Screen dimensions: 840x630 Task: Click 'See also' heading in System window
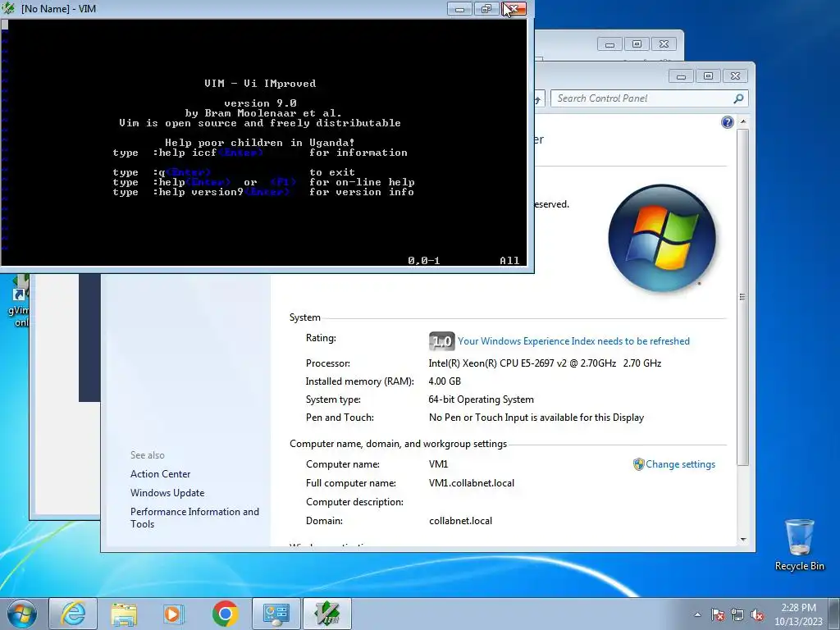click(148, 455)
